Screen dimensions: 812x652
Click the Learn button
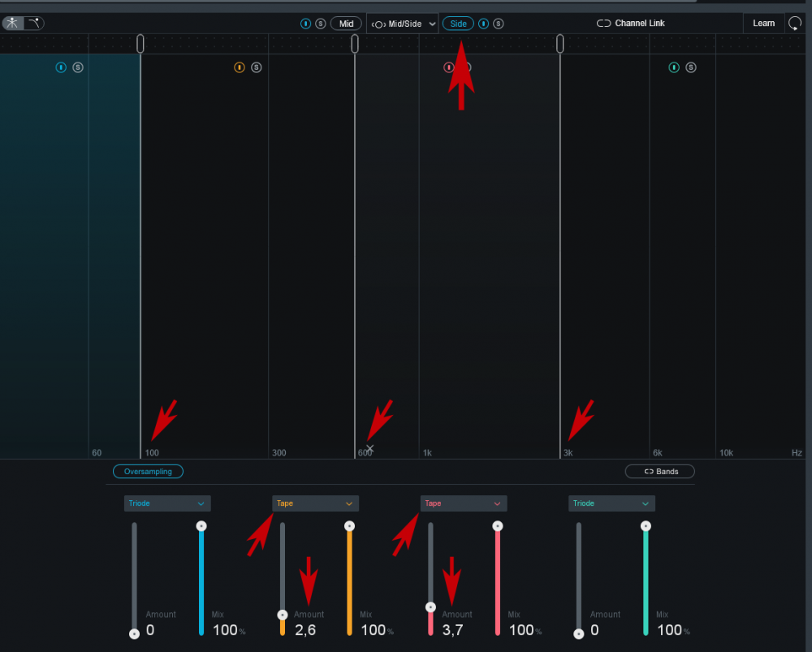click(x=764, y=24)
